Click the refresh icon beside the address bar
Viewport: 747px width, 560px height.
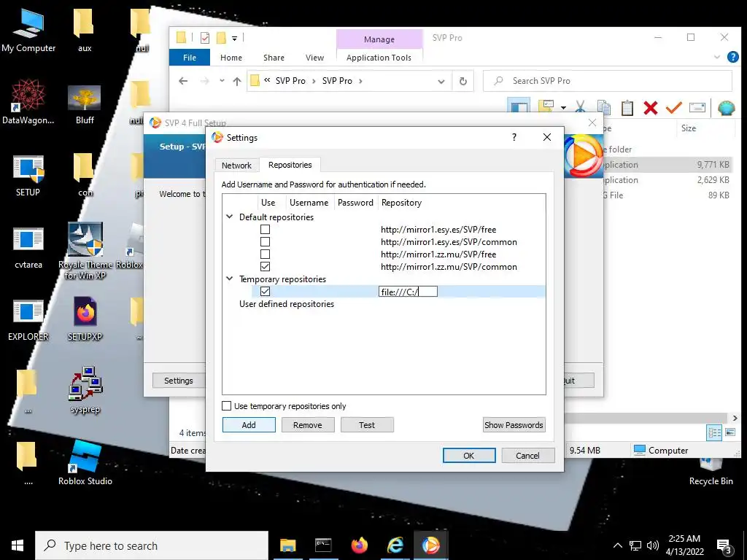463,81
